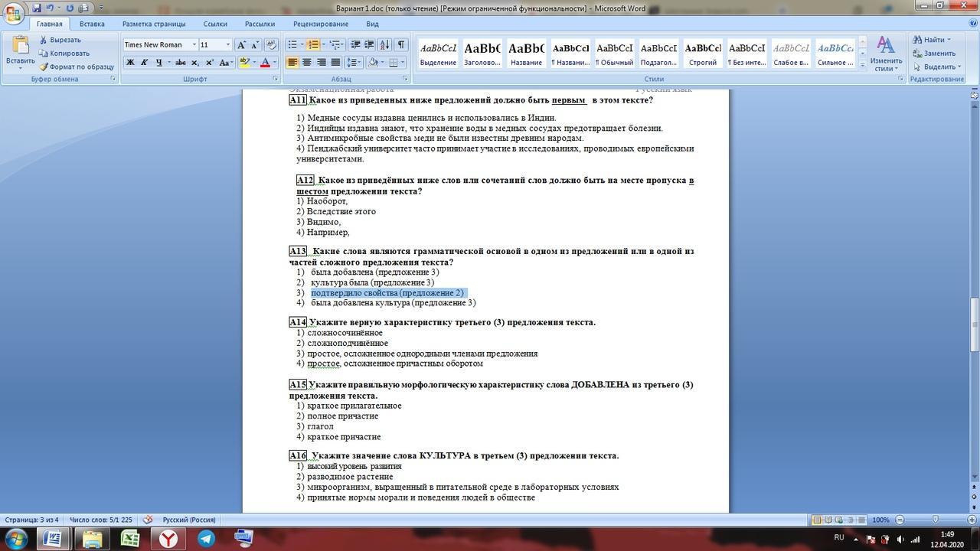This screenshot has width=980, height=551.
Task: Open the font size dropdown showing 11
Action: coord(227,44)
